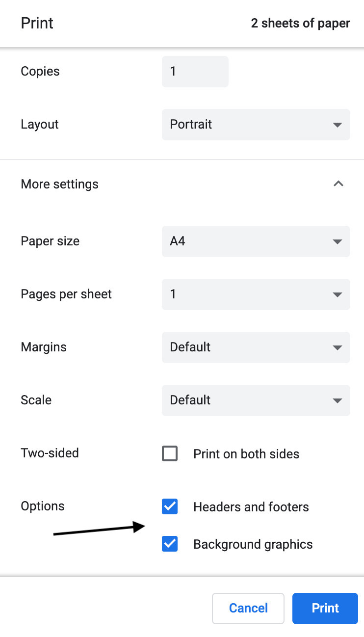364x637 pixels.
Task: Open the Pages per sheet dropdown
Action: coord(256,294)
